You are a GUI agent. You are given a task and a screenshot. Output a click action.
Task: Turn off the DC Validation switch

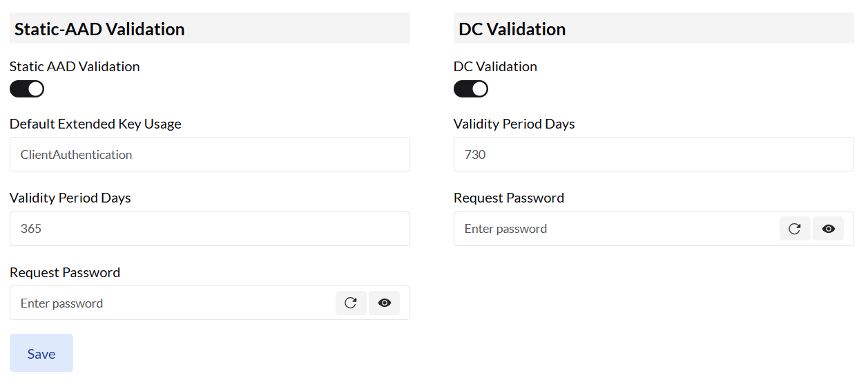[x=471, y=89]
